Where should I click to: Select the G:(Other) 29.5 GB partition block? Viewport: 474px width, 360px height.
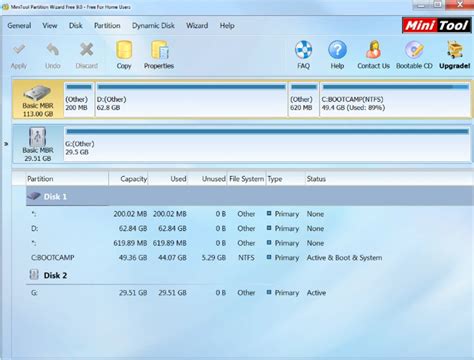267,144
